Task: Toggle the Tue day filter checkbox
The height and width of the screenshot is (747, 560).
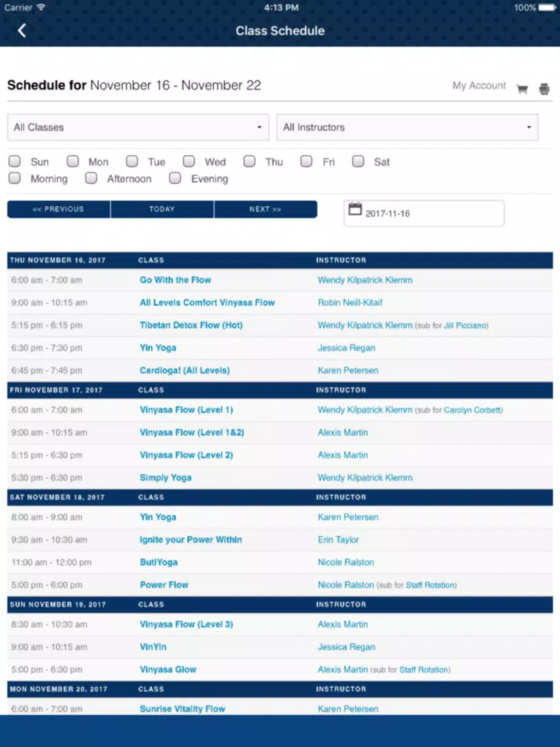Action: coord(132,161)
